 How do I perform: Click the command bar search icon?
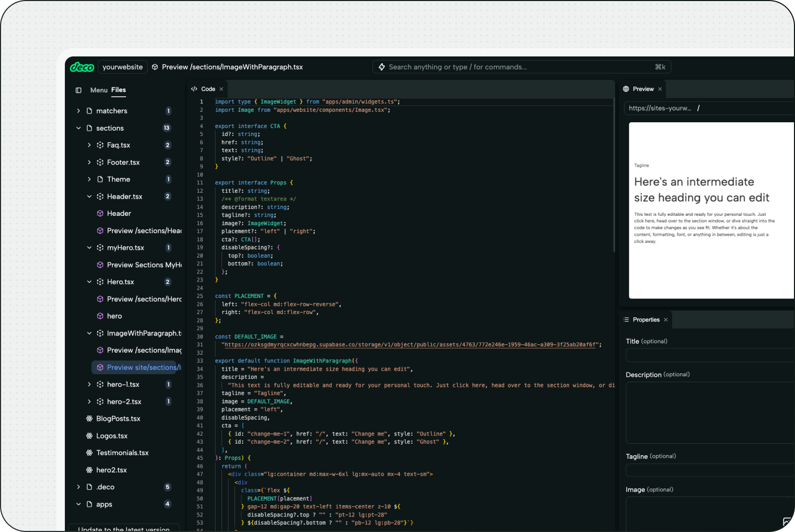[x=382, y=67]
